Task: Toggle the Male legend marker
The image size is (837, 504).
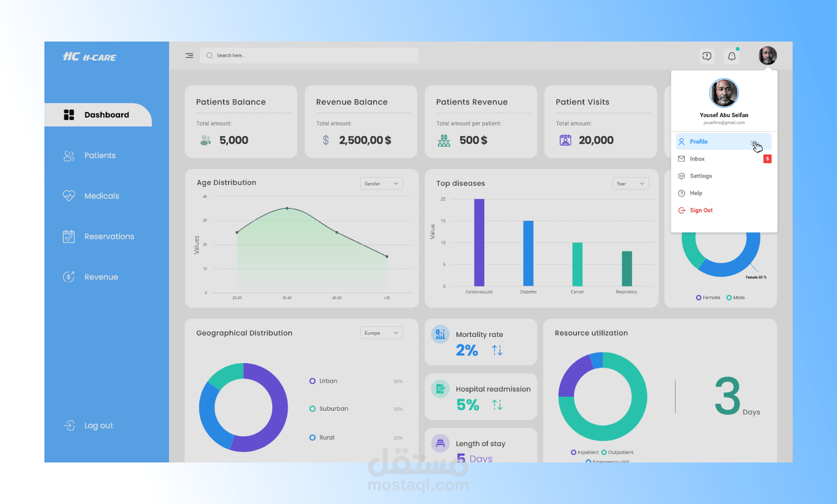Action: (729, 297)
